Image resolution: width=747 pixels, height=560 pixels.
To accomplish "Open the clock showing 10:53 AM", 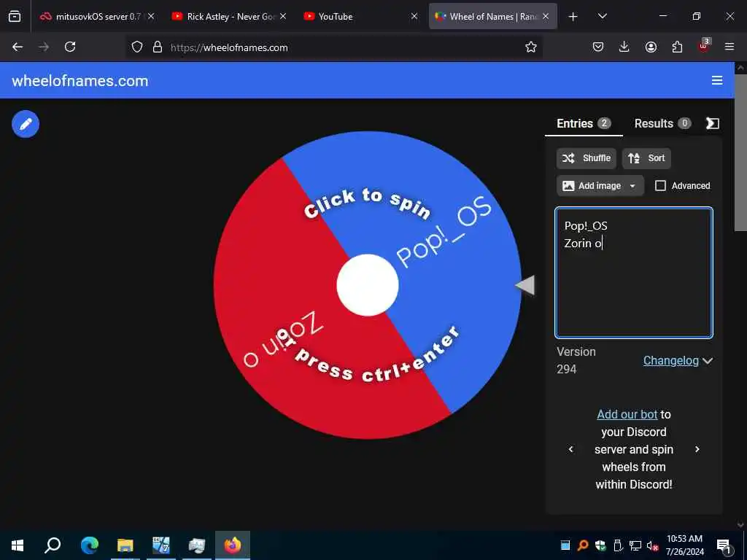I will (x=684, y=545).
